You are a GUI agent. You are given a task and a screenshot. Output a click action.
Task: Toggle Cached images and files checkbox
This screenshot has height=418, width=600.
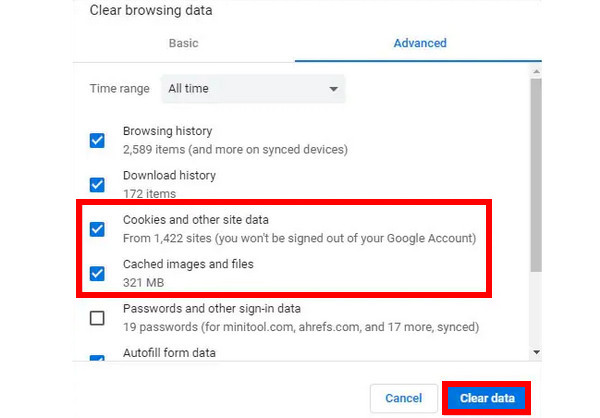[97, 273]
